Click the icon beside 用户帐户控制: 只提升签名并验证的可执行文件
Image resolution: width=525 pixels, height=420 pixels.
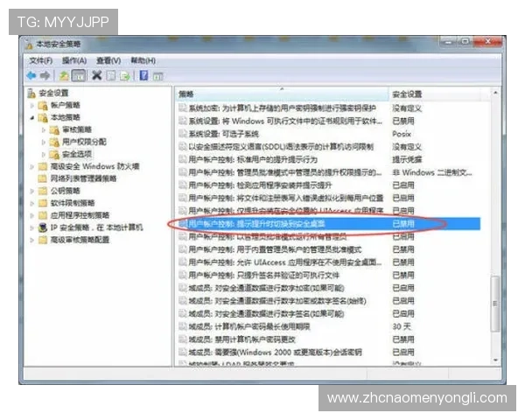click(x=183, y=275)
